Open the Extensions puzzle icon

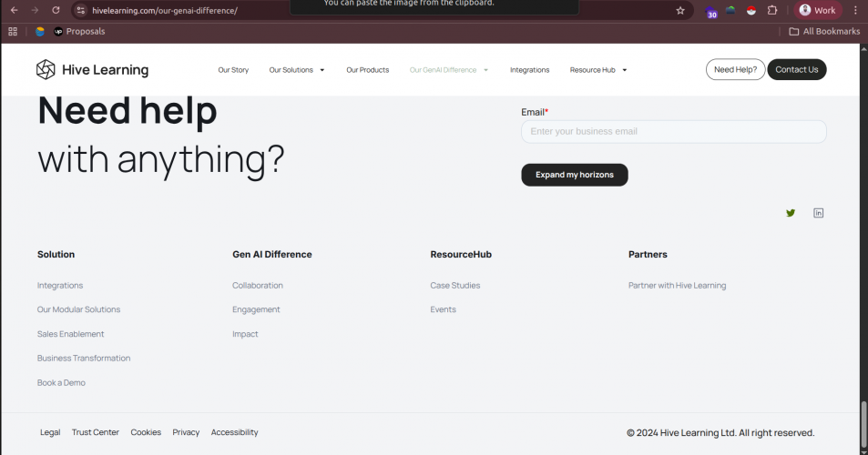pos(772,11)
